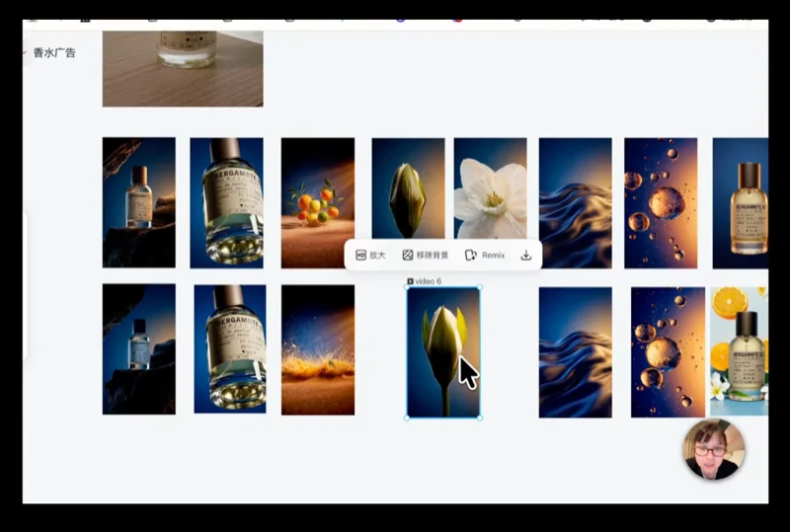Select the top-row golden bubbles image
Viewport: 790px width, 532px height.
(660, 202)
